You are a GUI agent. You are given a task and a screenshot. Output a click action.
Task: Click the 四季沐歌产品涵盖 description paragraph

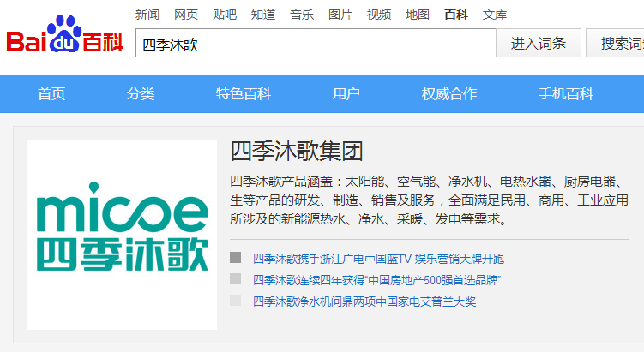(x=430, y=200)
